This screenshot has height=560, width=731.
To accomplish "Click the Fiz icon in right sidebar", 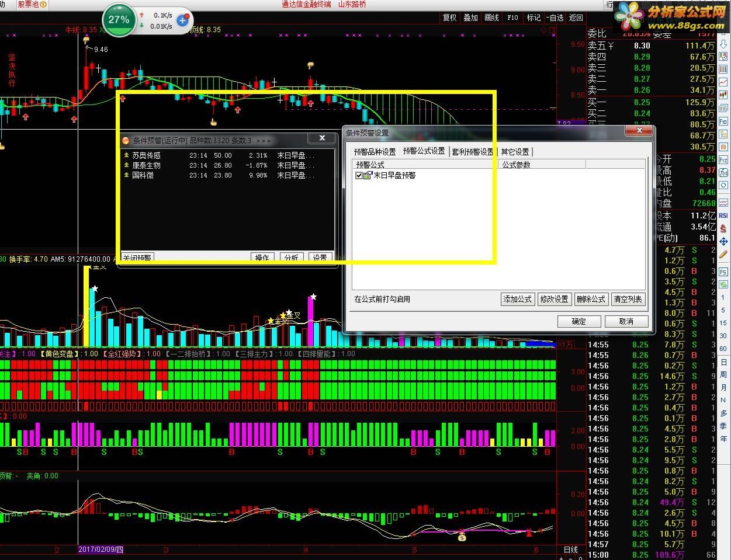I will pyautogui.click(x=723, y=160).
